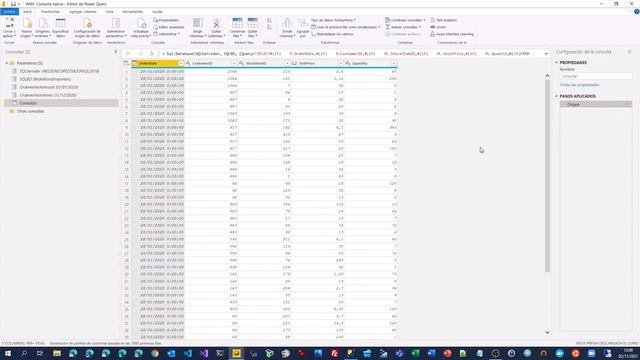Switch to the Vista tab
The image size is (640, 360).
109,11
